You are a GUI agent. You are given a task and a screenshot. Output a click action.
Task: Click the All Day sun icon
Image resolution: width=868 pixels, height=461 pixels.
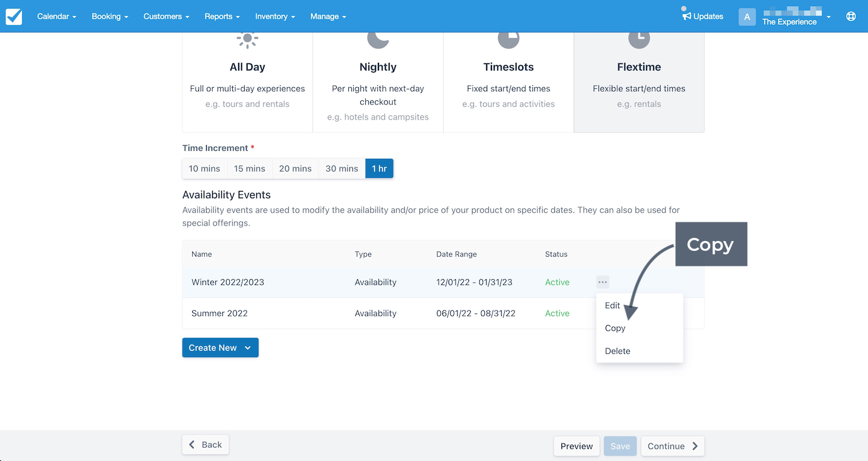click(247, 39)
